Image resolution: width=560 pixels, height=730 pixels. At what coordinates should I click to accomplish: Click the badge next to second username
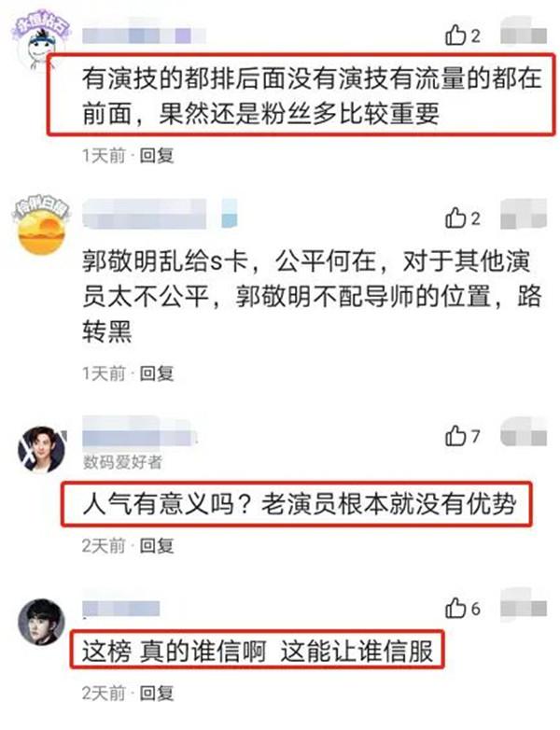[229, 214]
